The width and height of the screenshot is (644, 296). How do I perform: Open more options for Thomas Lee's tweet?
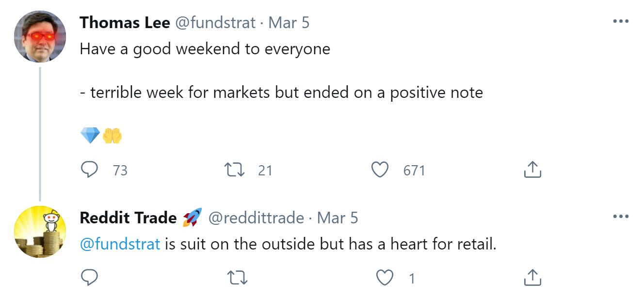pyautogui.click(x=621, y=22)
